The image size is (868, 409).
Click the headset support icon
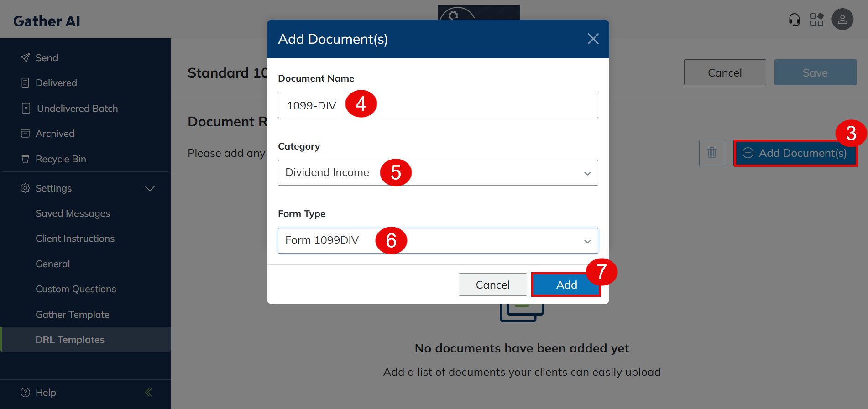click(794, 20)
